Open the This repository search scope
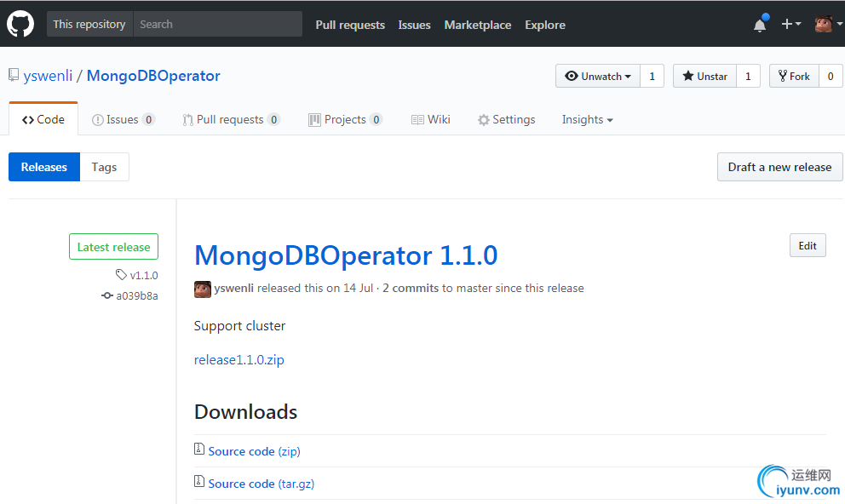Screen dimensions: 845x504 pyautogui.click(x=89, y=24)
